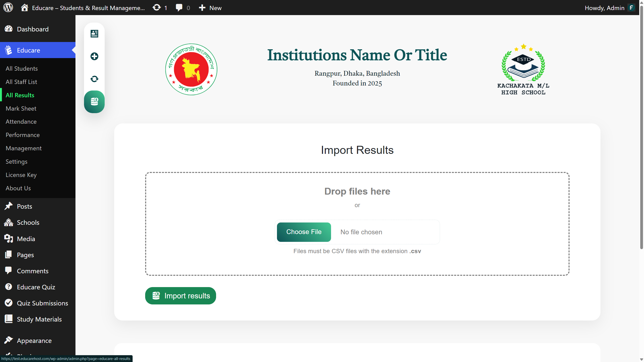Click the Comments bubble icon in sidebar
Viewport: 644px width, 362px height.
tap(9, 270)
